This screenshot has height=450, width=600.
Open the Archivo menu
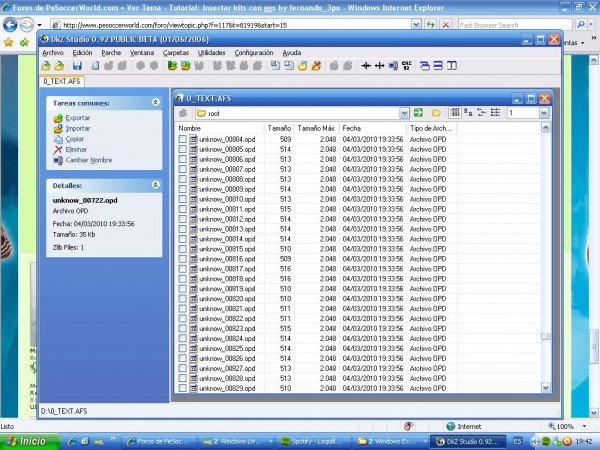tap(53, 53)
